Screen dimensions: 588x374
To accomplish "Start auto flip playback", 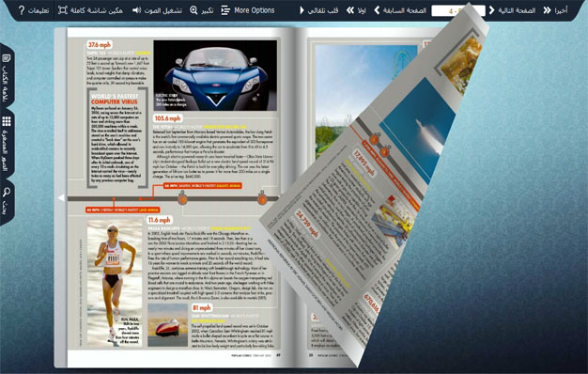I will click(302, 10).
